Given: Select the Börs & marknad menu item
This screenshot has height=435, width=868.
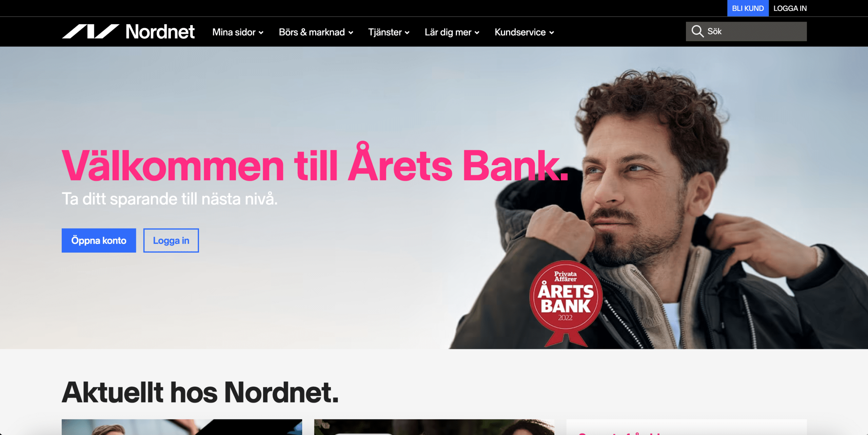Looking at the screenshot, I should coord(316,32).
